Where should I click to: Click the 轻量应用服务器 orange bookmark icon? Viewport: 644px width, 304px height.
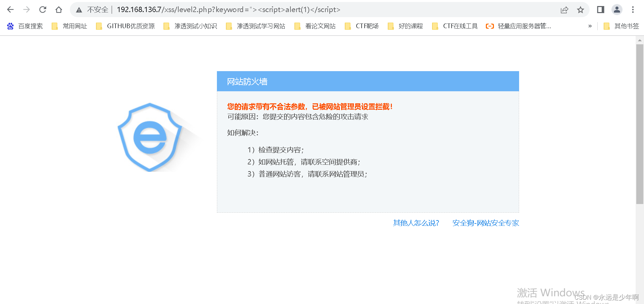click(x=490, y=26)
